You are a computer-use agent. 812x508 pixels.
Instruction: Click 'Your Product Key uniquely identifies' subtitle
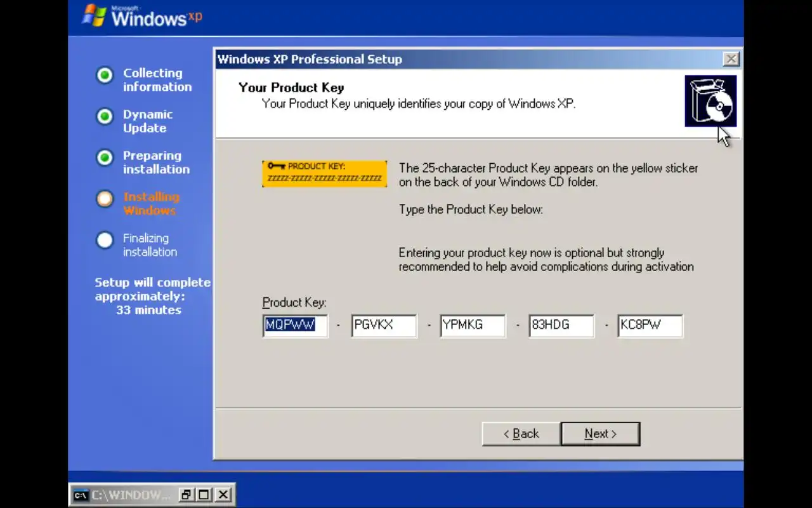point(419,104)
